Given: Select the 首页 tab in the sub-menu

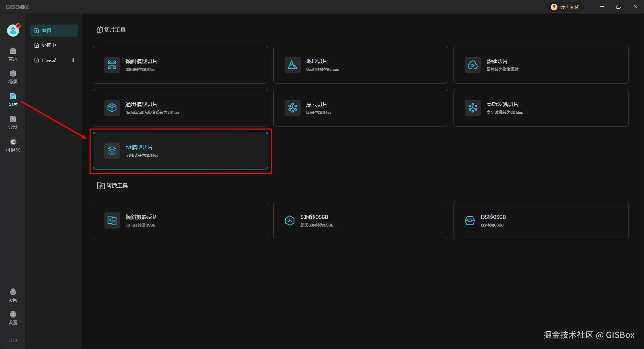Looking at the screenshot, I should point(54,31).
